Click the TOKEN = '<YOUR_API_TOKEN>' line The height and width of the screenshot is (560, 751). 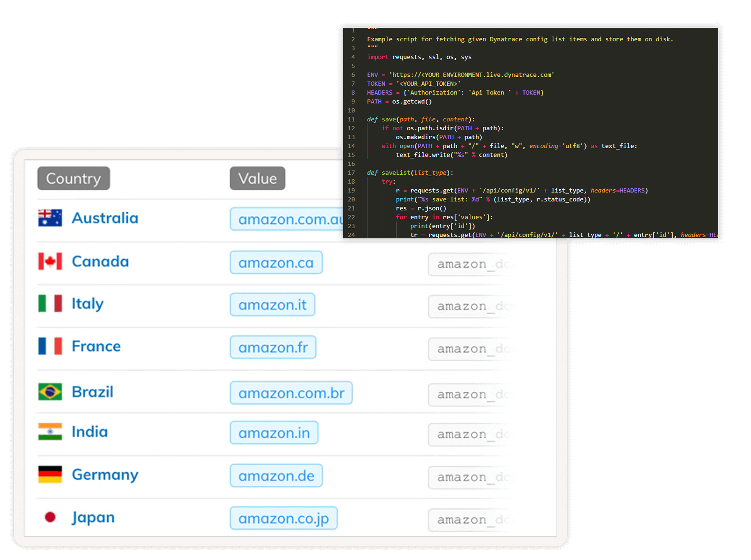414,84
